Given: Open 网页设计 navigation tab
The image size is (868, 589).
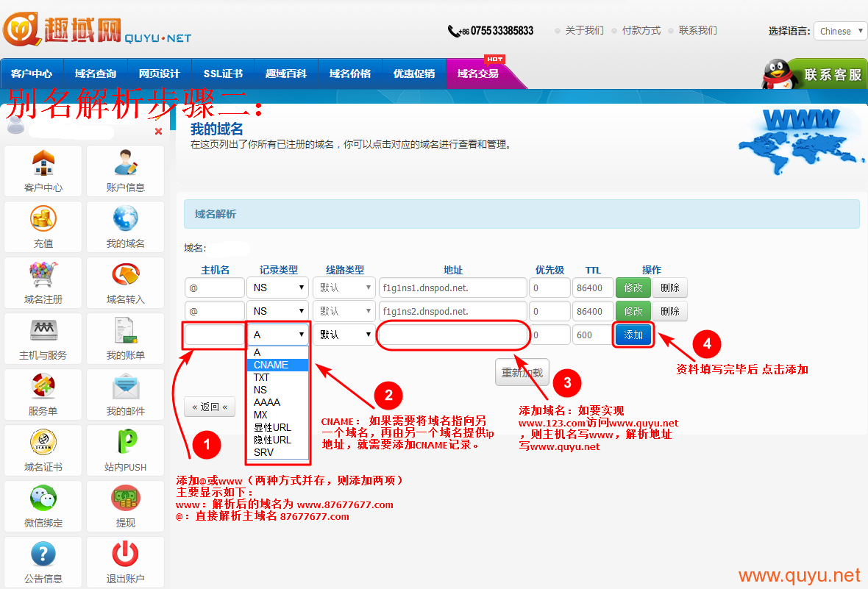Looking at the screenshot, I should point(160,74).
